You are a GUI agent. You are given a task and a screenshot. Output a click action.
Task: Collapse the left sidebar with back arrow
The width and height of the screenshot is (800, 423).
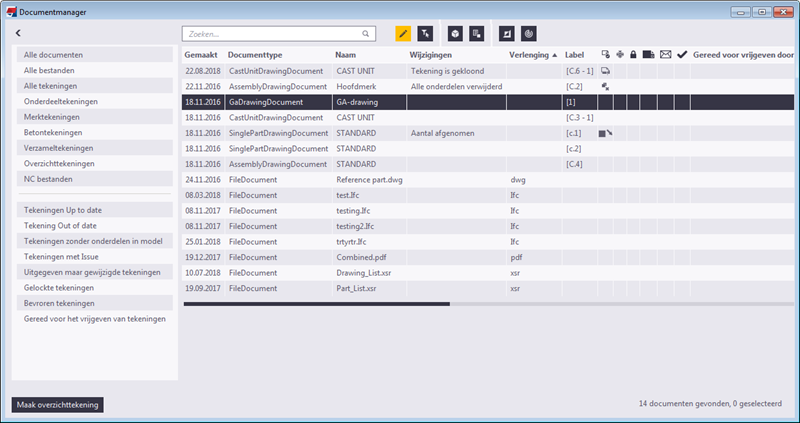pos(19,33)
